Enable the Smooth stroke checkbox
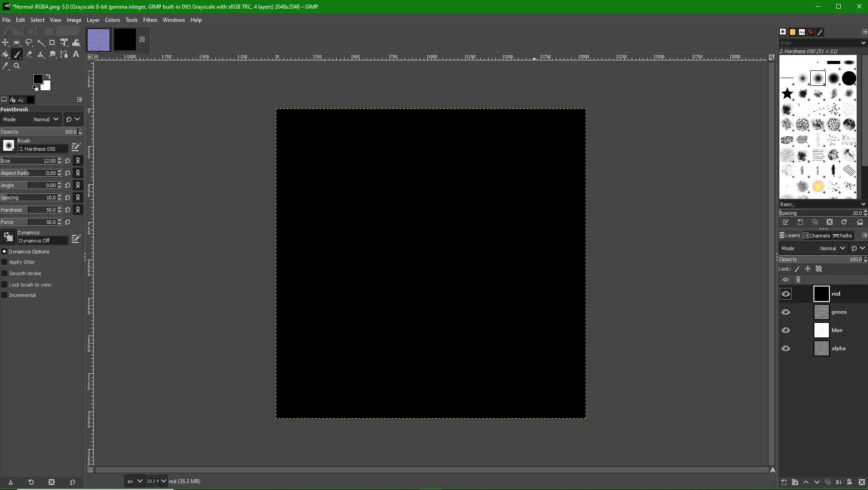 5,273
